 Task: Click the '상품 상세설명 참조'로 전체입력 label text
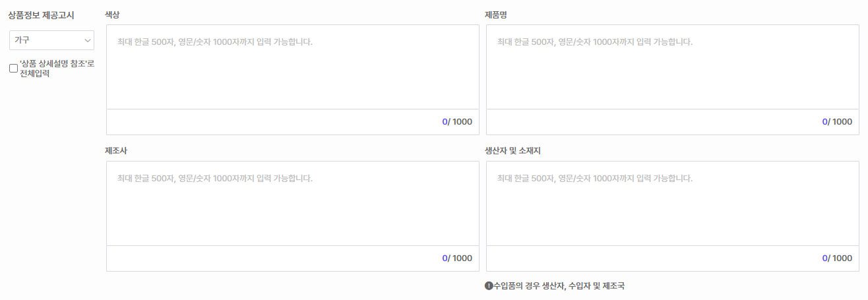57,68
